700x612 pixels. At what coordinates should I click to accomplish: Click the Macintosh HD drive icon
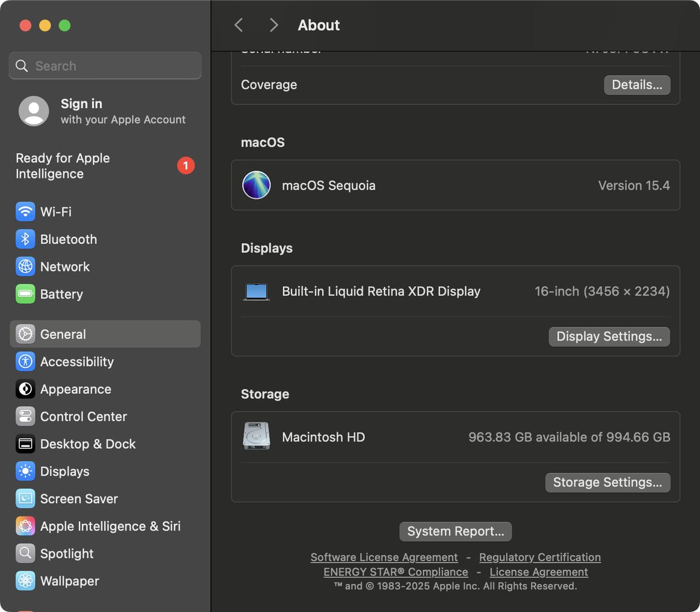(x=257, y=436)
